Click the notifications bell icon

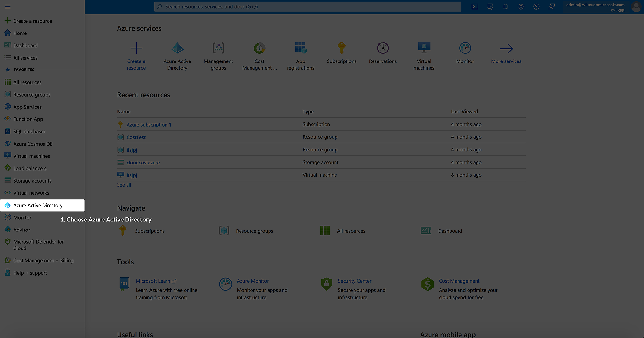click(x=506, y=7)
